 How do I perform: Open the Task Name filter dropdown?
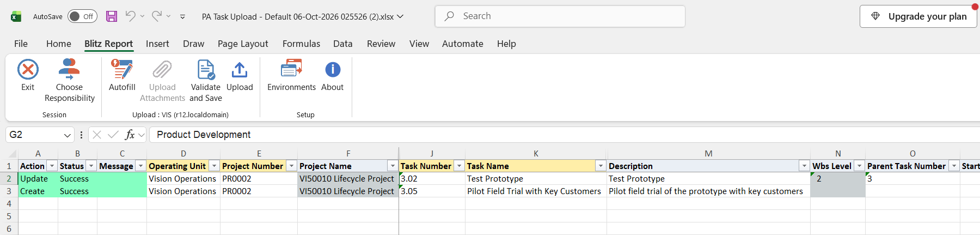[601, 166]
